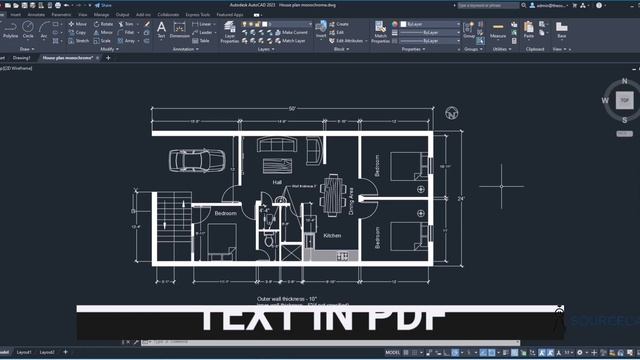640x360 pixels.
Task: Open a new drawing tab with plus
Action: 108,58
